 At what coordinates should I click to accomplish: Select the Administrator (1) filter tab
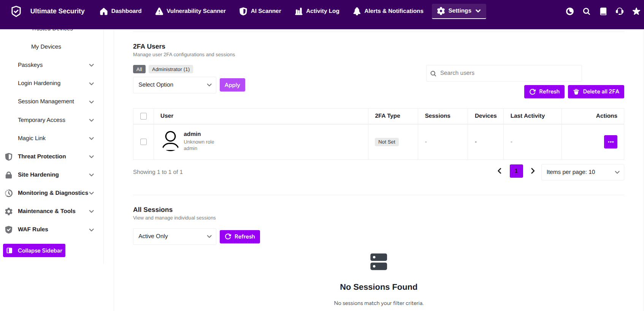[171, 69]
